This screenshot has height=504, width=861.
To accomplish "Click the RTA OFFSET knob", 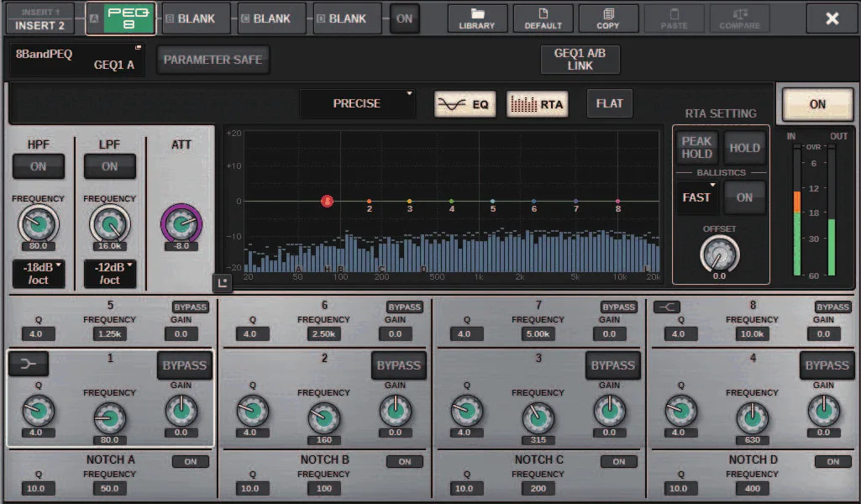I will 719,255.
